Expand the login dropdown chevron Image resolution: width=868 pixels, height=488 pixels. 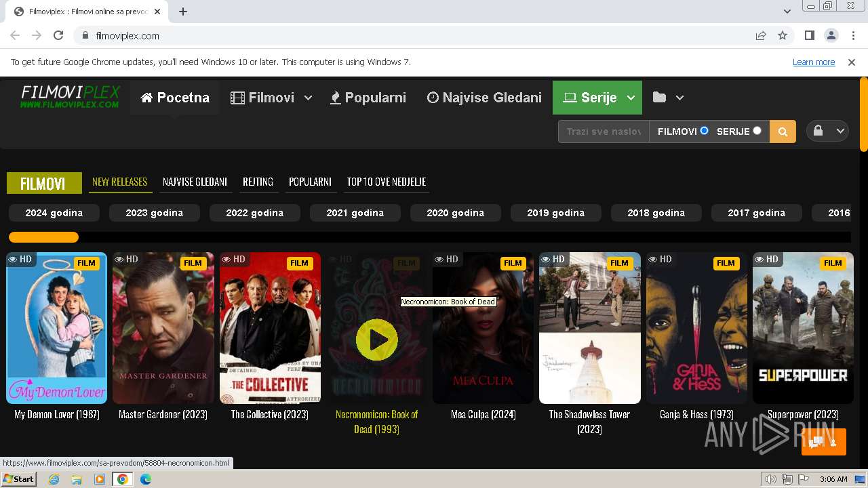click(840, 131)
